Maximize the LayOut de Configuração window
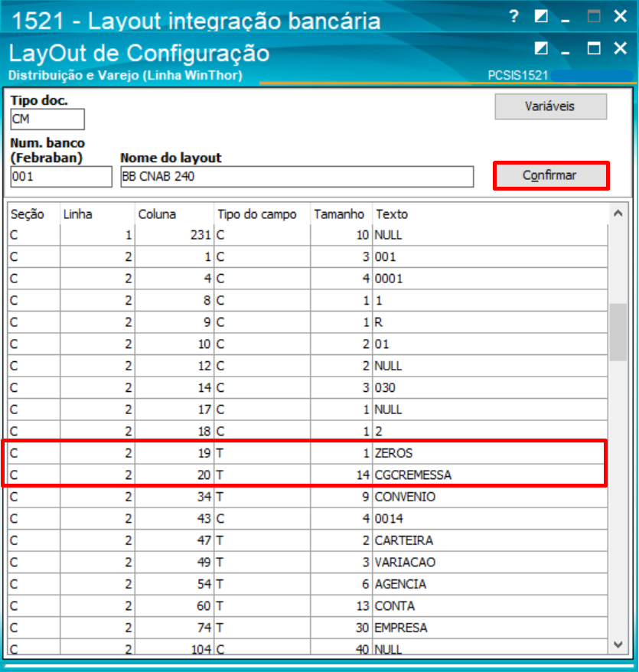 [594, 48]
